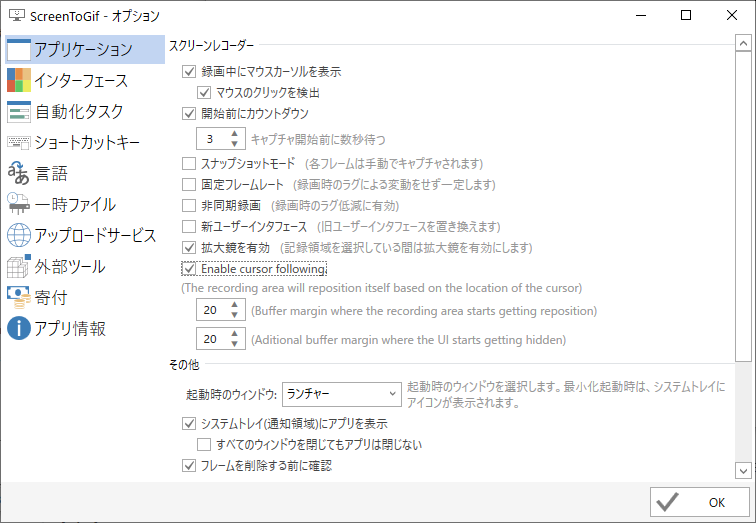Open the 寄付 tab
The width and height of the screenshot is (756, 523).
[85, 297]
